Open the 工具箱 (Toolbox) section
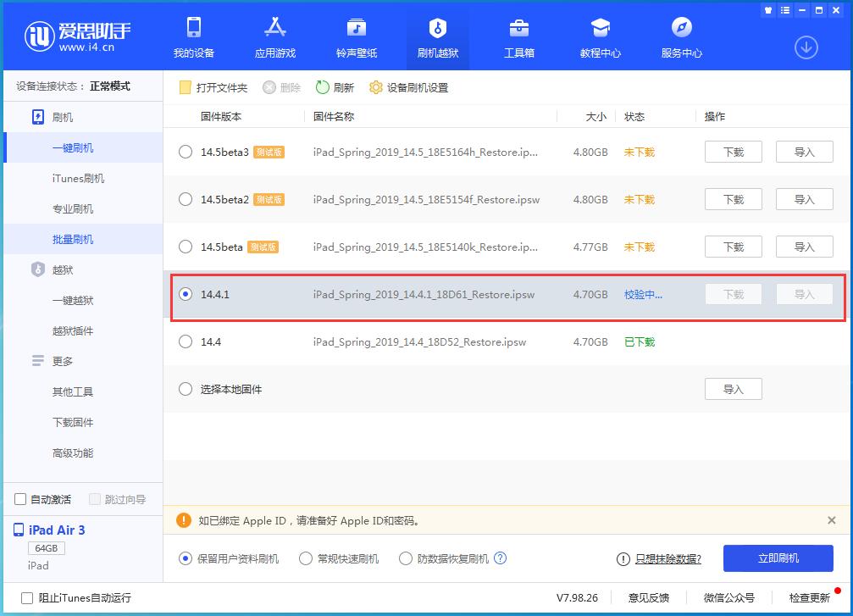 pos(518,37)
